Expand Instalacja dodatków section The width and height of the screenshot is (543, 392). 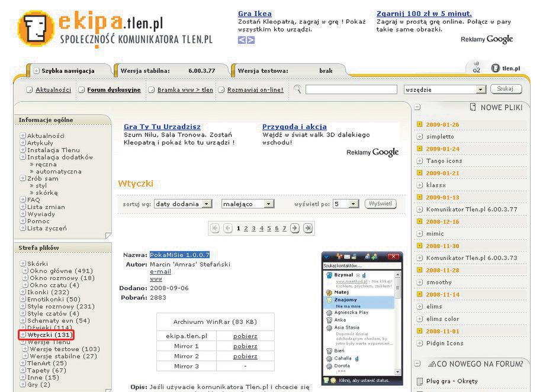pyautogui.click(x=23, y=157)
